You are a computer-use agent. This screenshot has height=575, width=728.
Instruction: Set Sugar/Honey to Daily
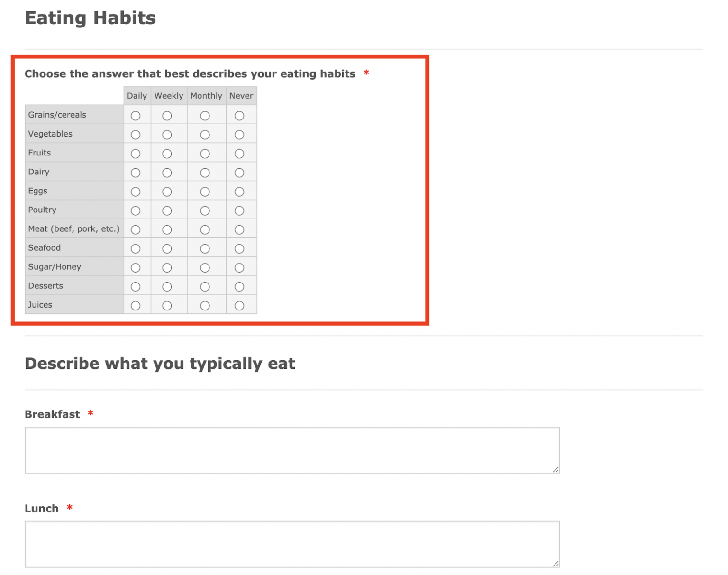coord(136,267)
